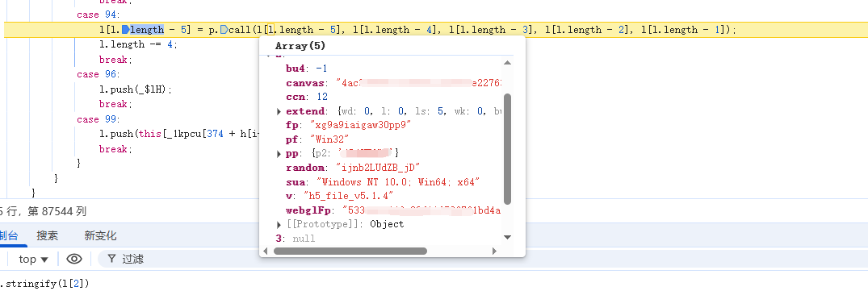This screenshot has height=291, width=868.
Task: Switch to the 搜索 (Search) tab
Action: (x=48, y=235)
